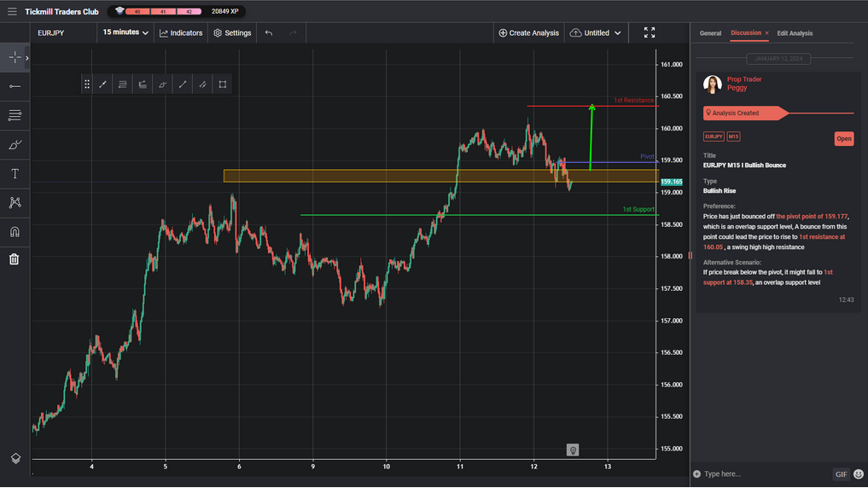Open the layers object tree icon

pyautogui.click(x=15, y=459)
